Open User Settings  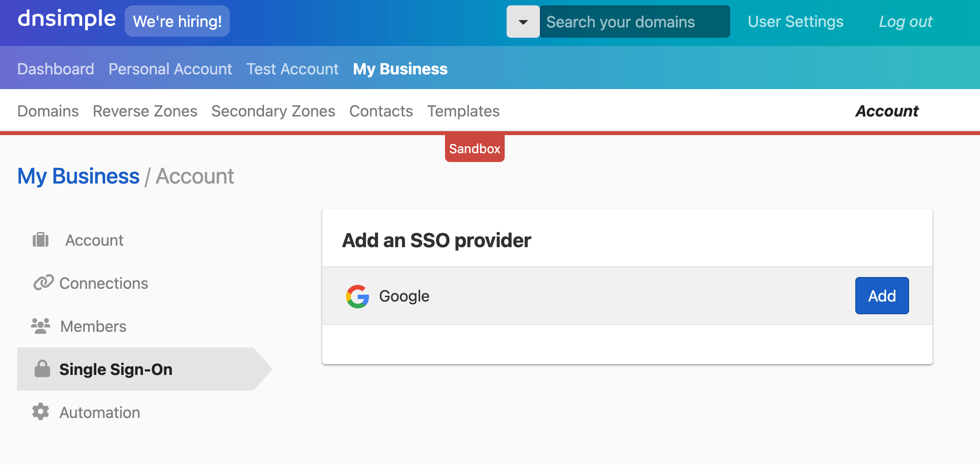point(796,22)
